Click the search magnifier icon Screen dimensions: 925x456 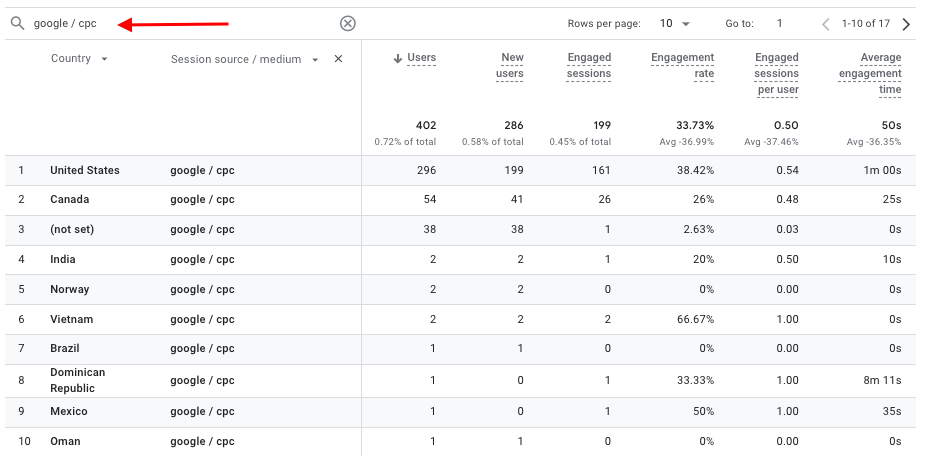pyautogui.click(x=17, y=23)
